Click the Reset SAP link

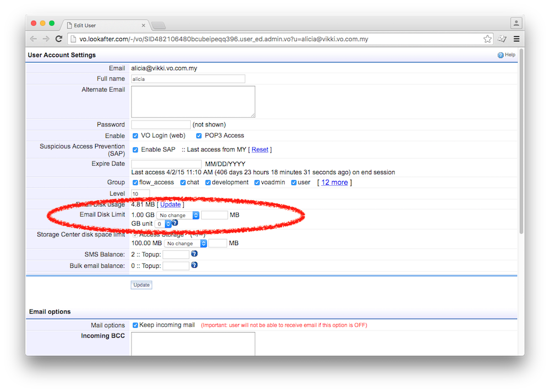coord(260,150)
